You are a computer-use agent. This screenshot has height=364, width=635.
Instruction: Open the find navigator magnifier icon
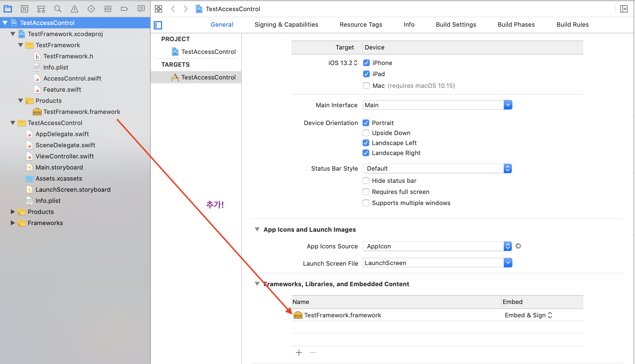click(58, 9)
